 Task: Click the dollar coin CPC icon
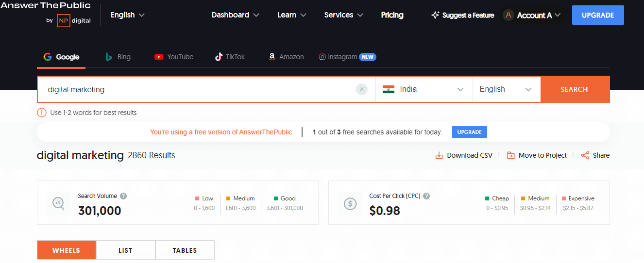click(x=350, y=203)
